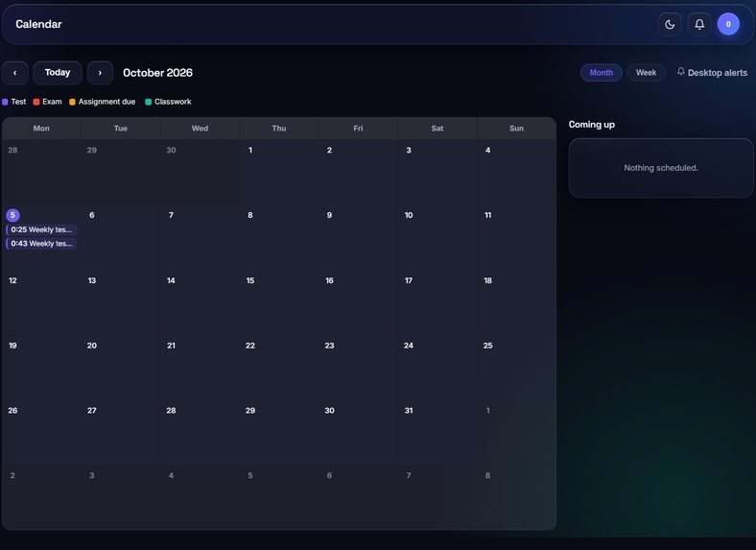Viewport: 756px width, 550px height.
Task: Go to next month arrow
Action: coord(101,73)
